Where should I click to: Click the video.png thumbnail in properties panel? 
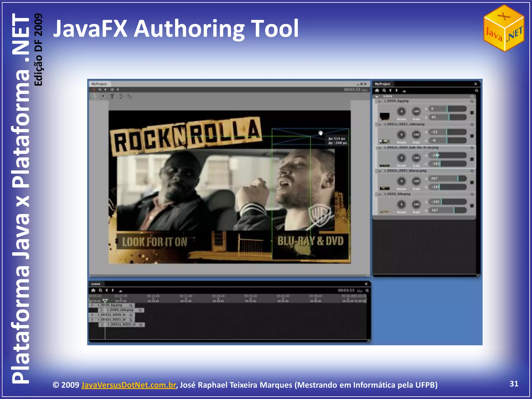pos(384,141)
